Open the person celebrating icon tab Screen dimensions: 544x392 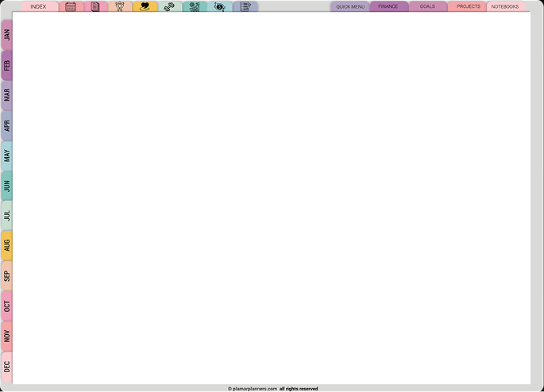pos(120,6)
